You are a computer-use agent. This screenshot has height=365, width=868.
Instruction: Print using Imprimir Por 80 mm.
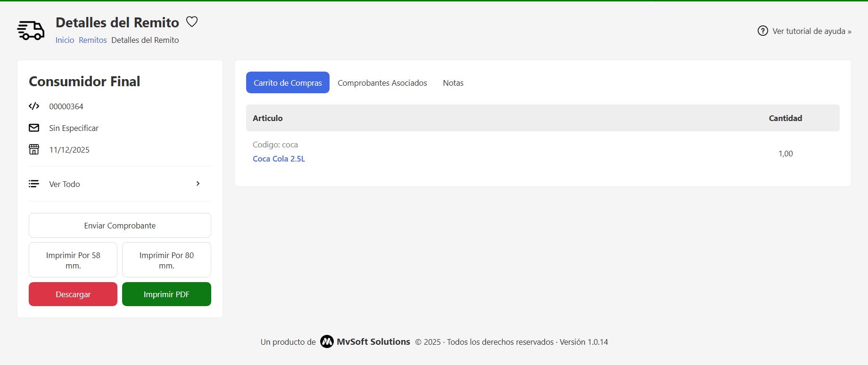tap(166, 260)
